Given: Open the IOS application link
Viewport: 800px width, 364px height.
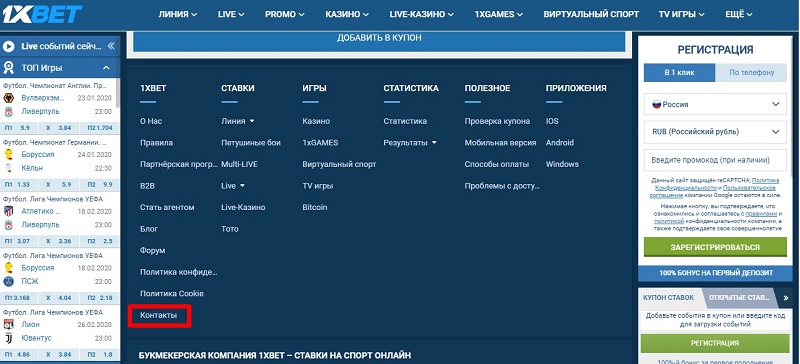Looking at the screenshot, I should tap(552, 122).
